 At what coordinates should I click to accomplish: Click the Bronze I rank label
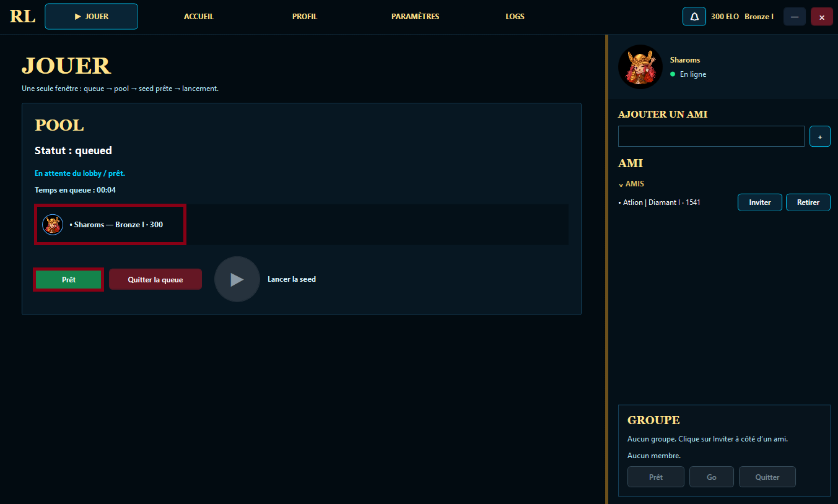click(x=759, y=17)
